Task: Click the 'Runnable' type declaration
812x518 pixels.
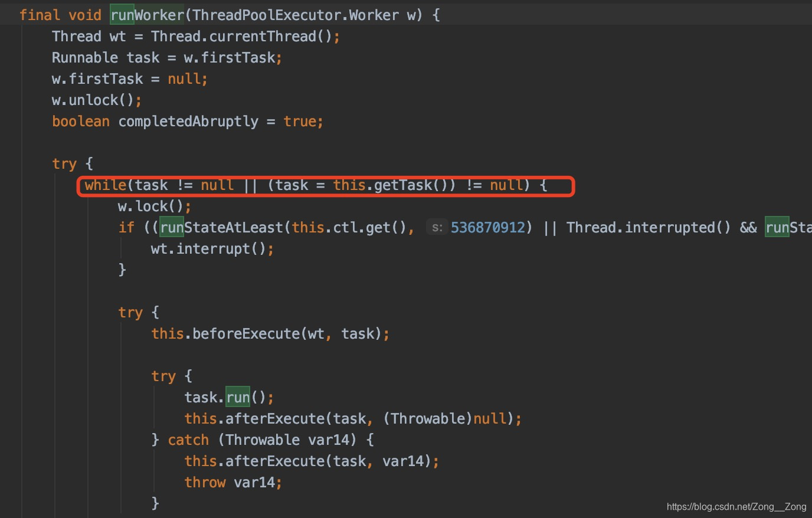Action: tap(85, 58)
